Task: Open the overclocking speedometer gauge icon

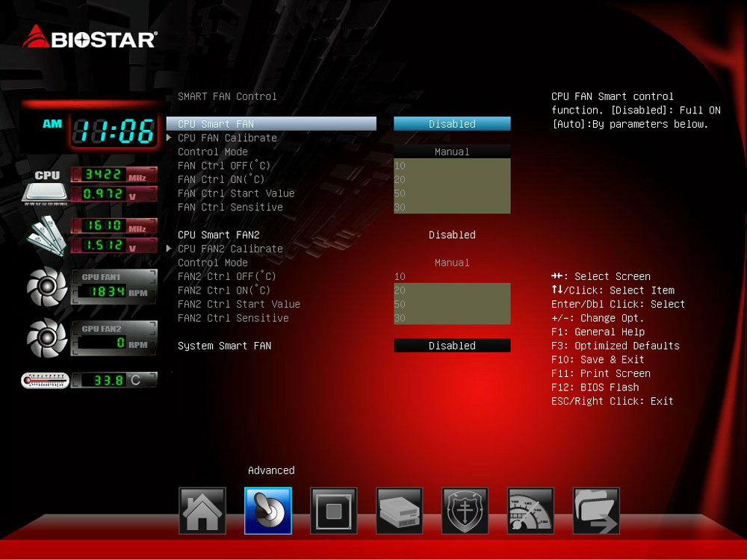Action: pyautogui.click(x=530, y=511)
